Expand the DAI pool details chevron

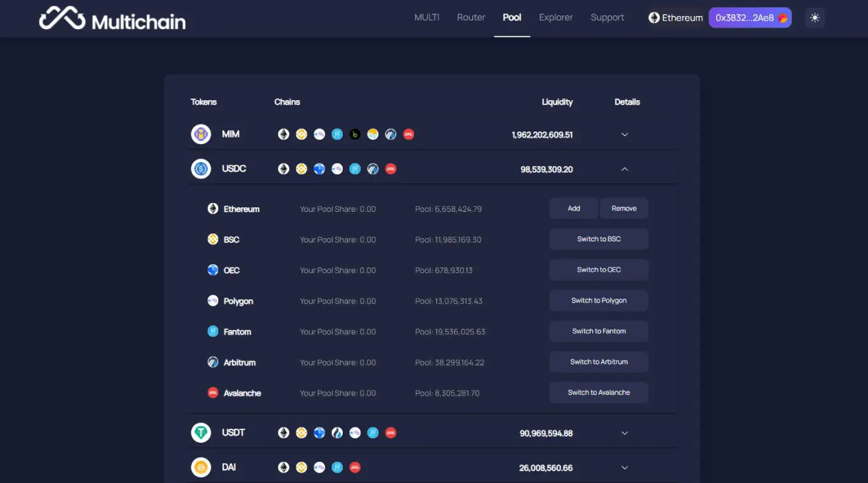click(625, 468)
